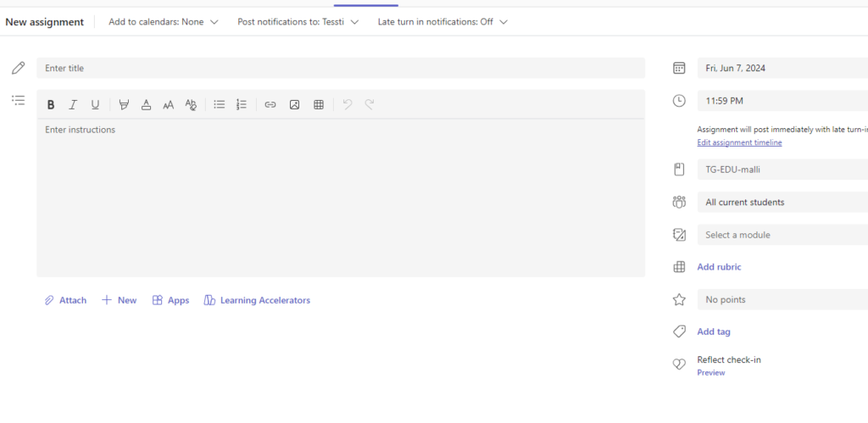The width and height of the screenshot is (868, 423).
Task: Click the Attach button
Action: tap(65, 300)
